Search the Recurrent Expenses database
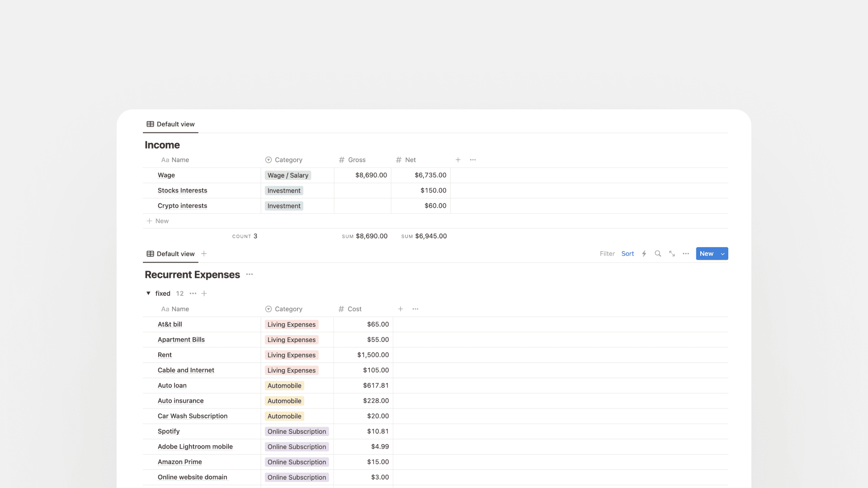This screenshot has height=488, width=868. point(658,254)
